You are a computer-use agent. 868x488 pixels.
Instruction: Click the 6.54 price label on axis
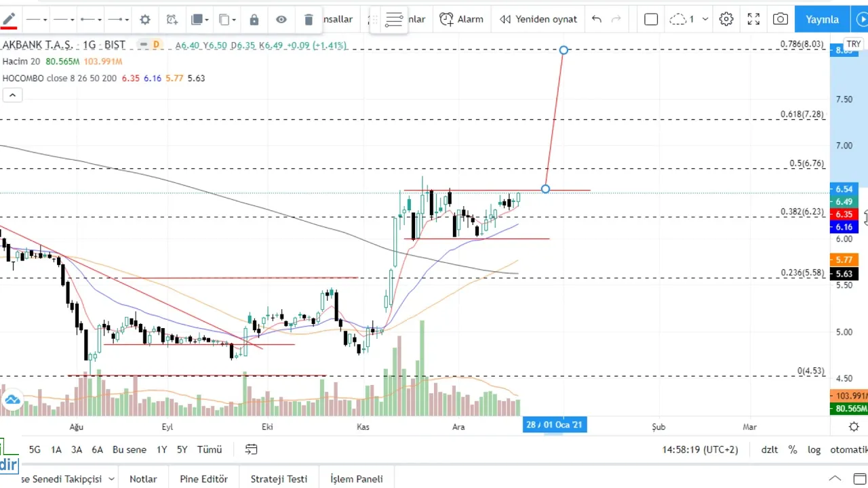coord(844,188)
